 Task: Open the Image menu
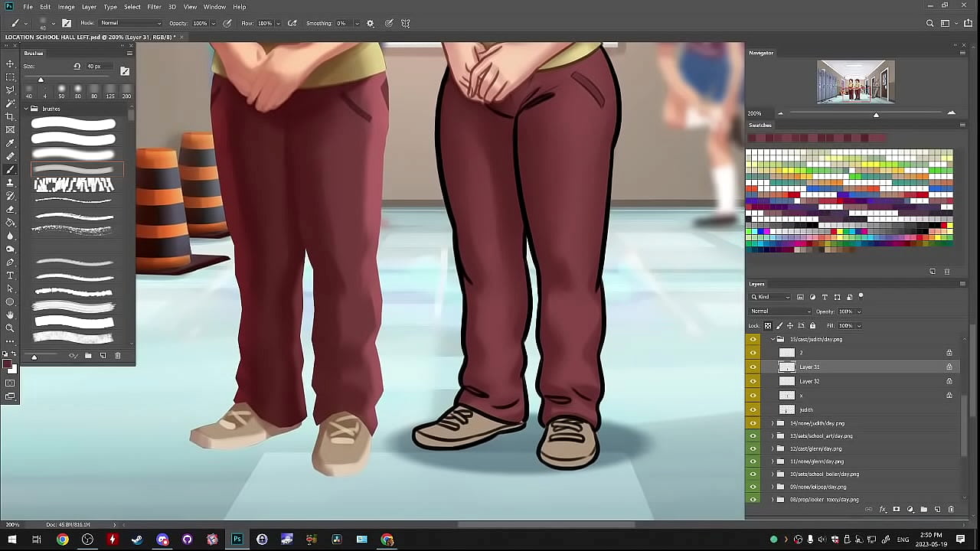pos(67,7)
